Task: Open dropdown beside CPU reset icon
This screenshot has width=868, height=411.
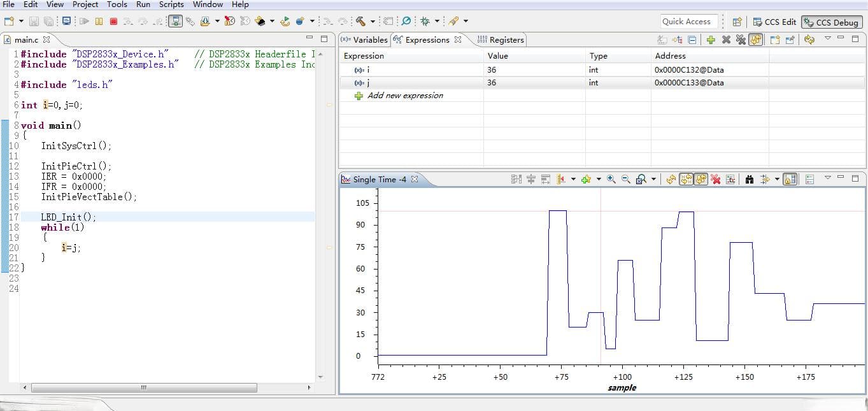Action: pos(272,21)
